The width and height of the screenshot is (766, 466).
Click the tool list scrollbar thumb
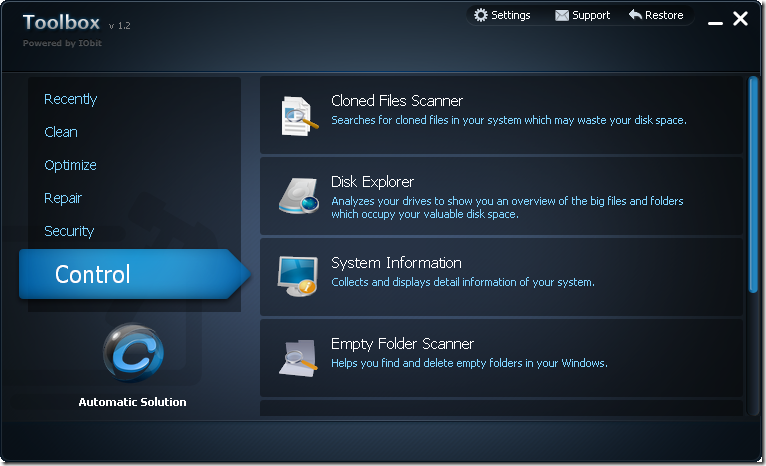753,185
